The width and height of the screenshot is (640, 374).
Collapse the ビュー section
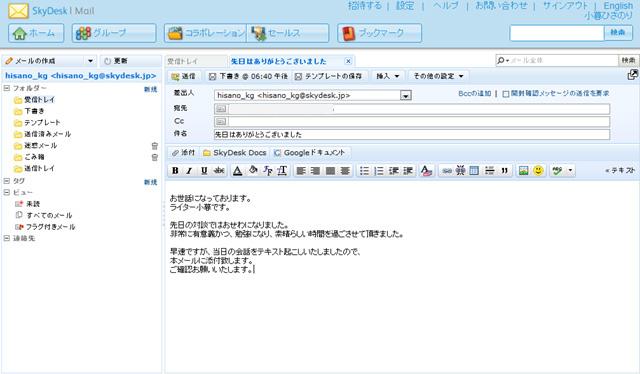pyautogui.click(x=7, y=192)
